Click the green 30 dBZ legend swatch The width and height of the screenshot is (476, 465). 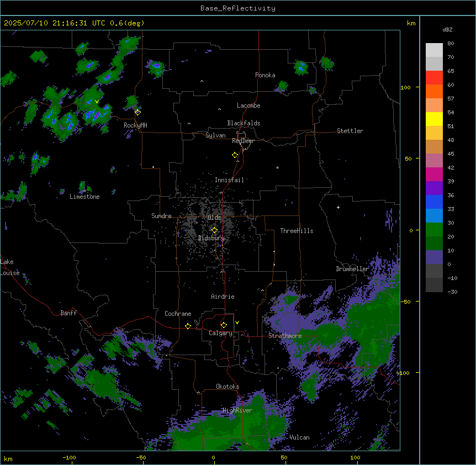(x=434, y=230)
